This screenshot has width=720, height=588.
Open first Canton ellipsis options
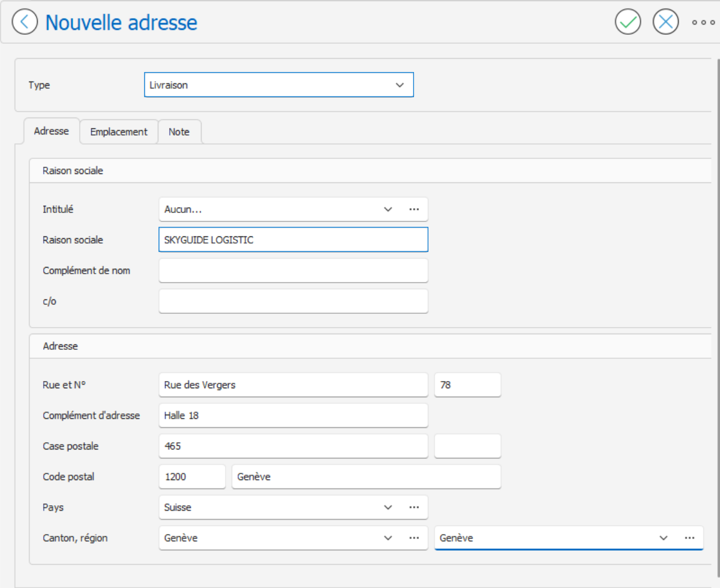414,538
